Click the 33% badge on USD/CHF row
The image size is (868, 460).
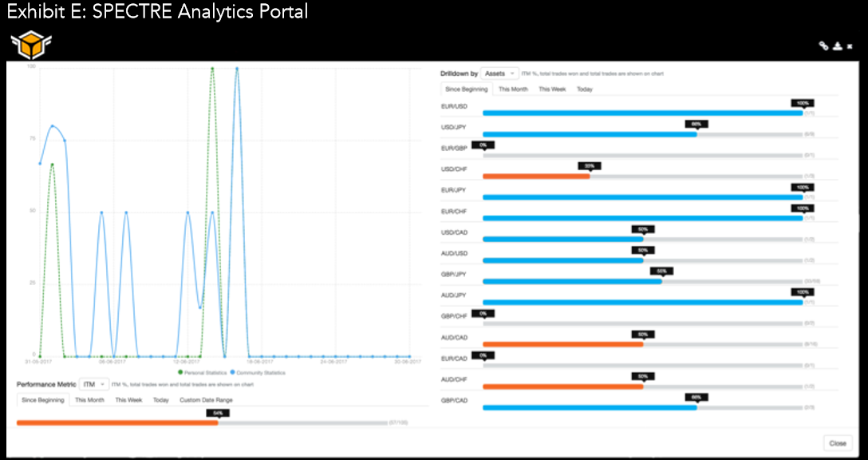(589, 166)
